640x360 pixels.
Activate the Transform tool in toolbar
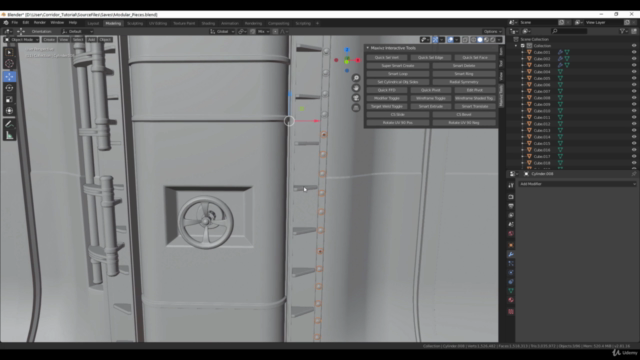(9, 111)
